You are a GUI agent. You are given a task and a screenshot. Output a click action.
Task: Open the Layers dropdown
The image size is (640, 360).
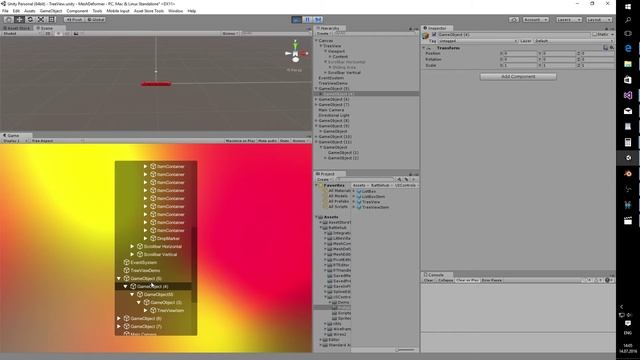coord(568,20)
